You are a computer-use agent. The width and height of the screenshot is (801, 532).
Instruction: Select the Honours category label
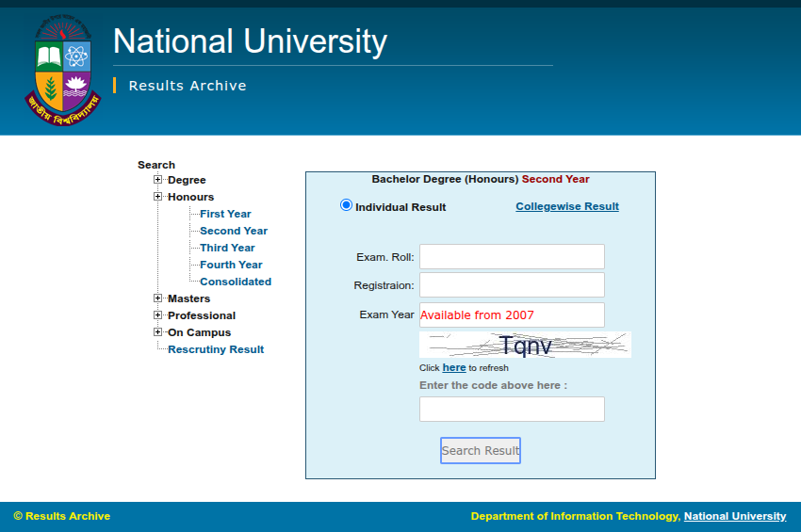190,197
